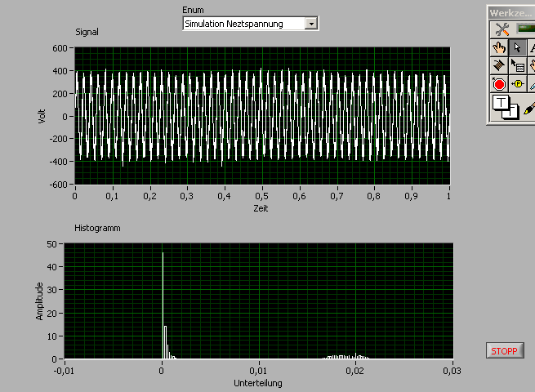Select the Labeling text tool

[532, 47]
